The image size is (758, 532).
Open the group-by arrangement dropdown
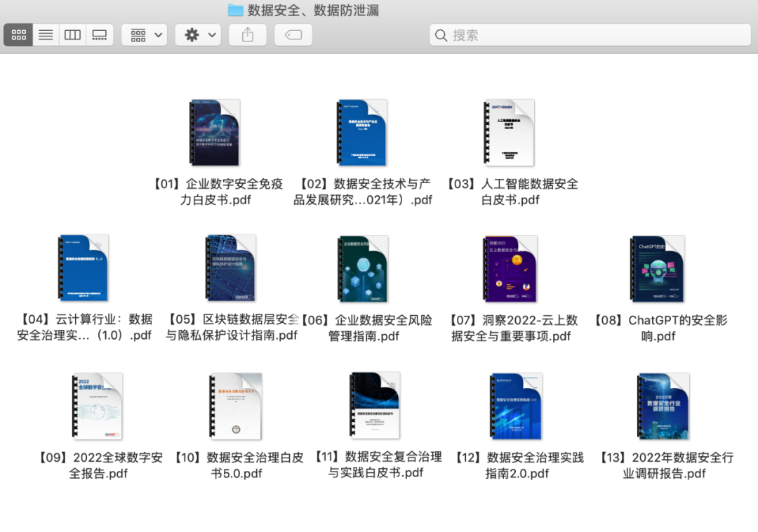145,35
